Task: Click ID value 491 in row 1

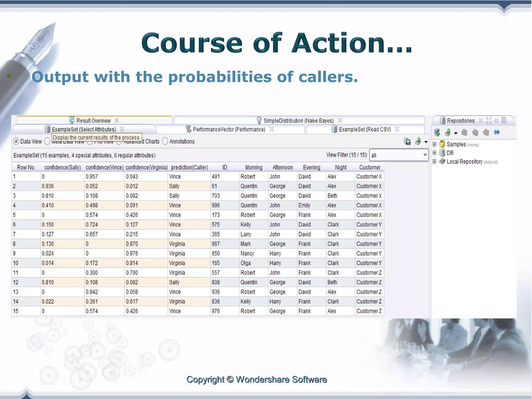Action: click(x=225, y=176)
